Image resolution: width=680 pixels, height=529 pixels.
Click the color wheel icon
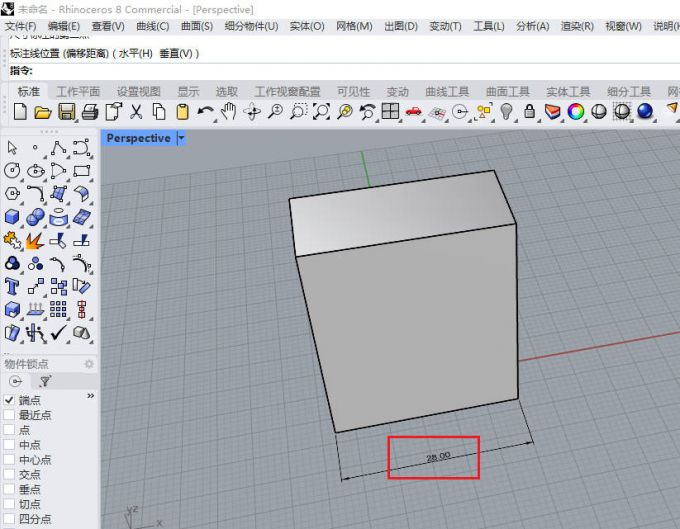click(x=575, y=112)
